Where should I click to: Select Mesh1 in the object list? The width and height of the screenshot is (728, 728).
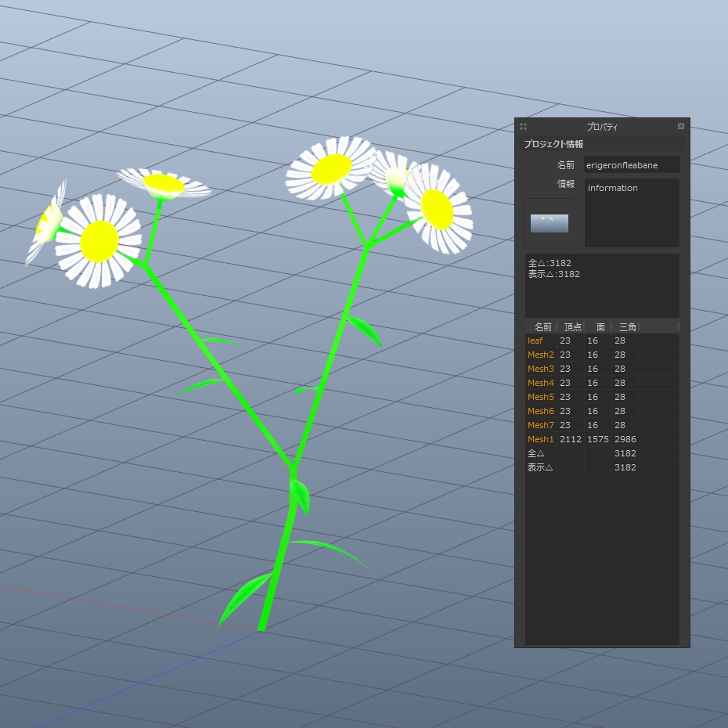click(540, 439)
